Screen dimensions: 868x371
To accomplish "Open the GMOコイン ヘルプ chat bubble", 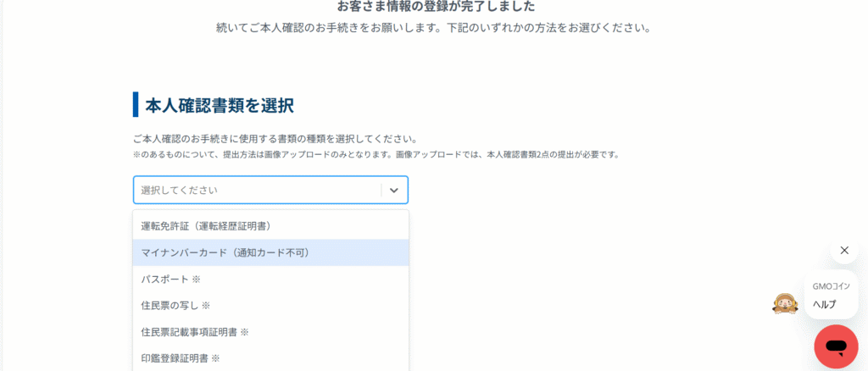I will (x=831, y=295).
